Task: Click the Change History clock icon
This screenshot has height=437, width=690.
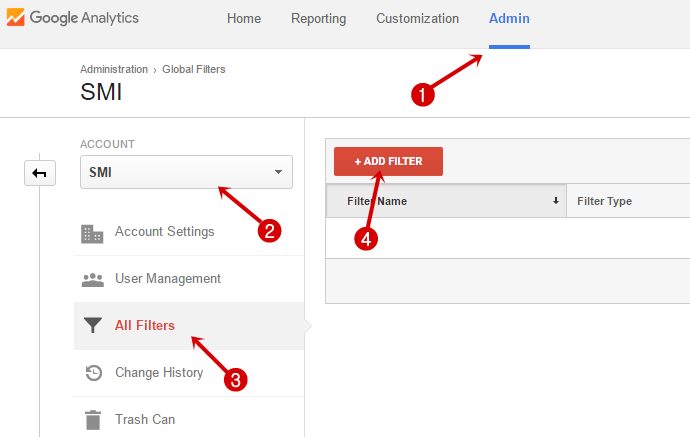Action: pos(94,373)
